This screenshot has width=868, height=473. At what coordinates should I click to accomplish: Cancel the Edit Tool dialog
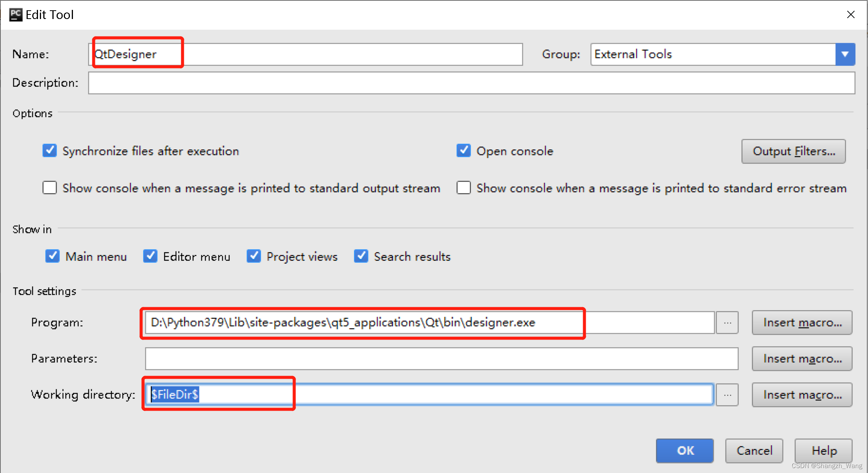[754, 451]
